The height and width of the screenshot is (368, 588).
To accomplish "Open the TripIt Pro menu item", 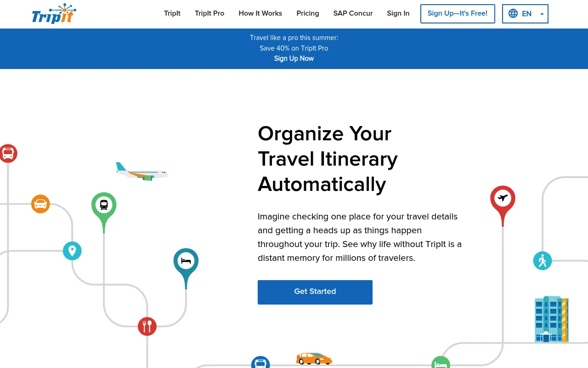I will pyautogui.click(x=209, y=13).
